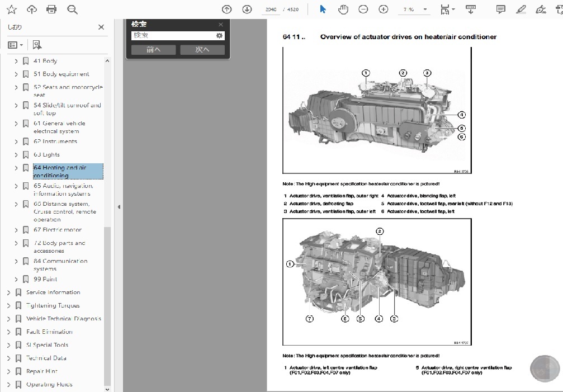This screenshot has width=563, height=392.
Task: Close the しおり bookmarks panel
Action: coord(101,27)
